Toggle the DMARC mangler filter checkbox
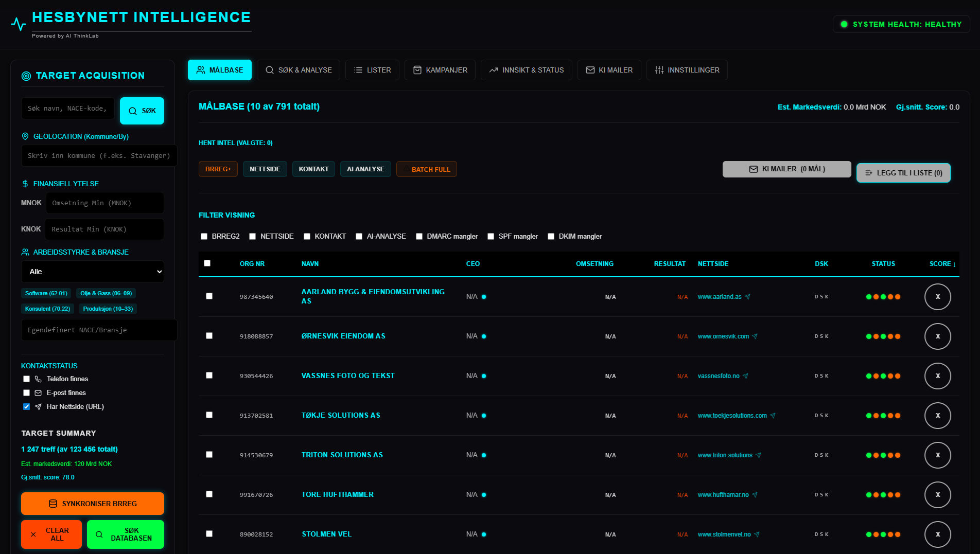This screenshot has width=980, height=554. tap(419, 237)
